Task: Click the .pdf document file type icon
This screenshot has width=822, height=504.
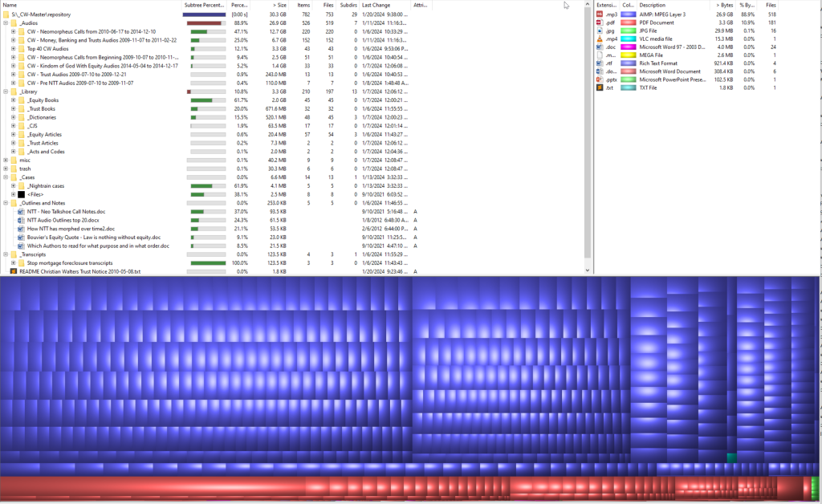Action: 600,22
